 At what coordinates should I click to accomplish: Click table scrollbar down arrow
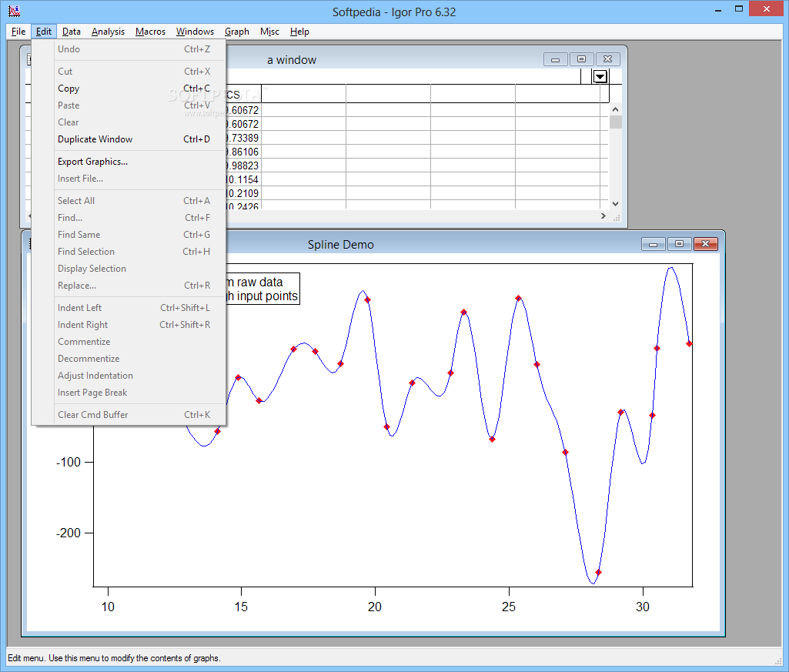[615, 203]
